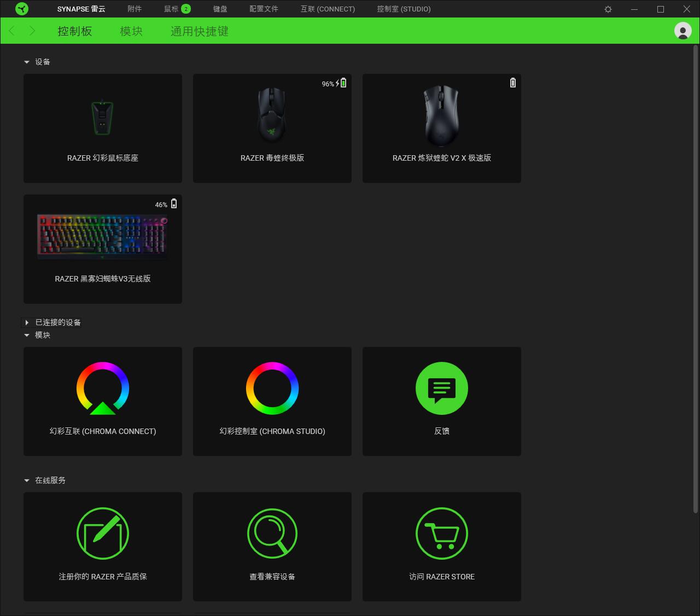700x616 pixels.
Task: Open the green feedback chat icon
Action: 442,388
